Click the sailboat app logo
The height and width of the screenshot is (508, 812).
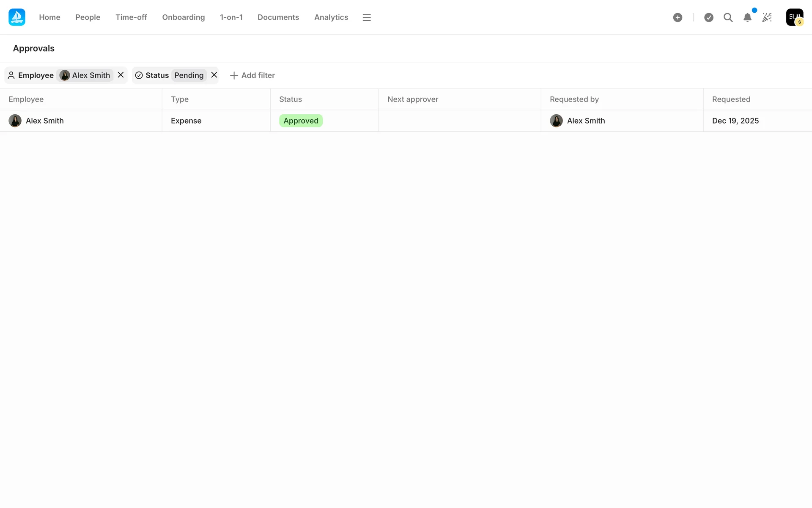coord(17,17)
